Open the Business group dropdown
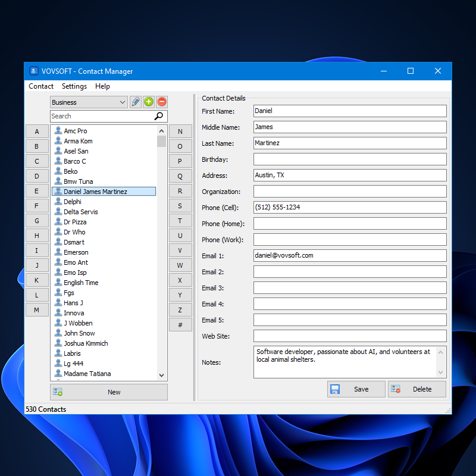 point(88,102)
